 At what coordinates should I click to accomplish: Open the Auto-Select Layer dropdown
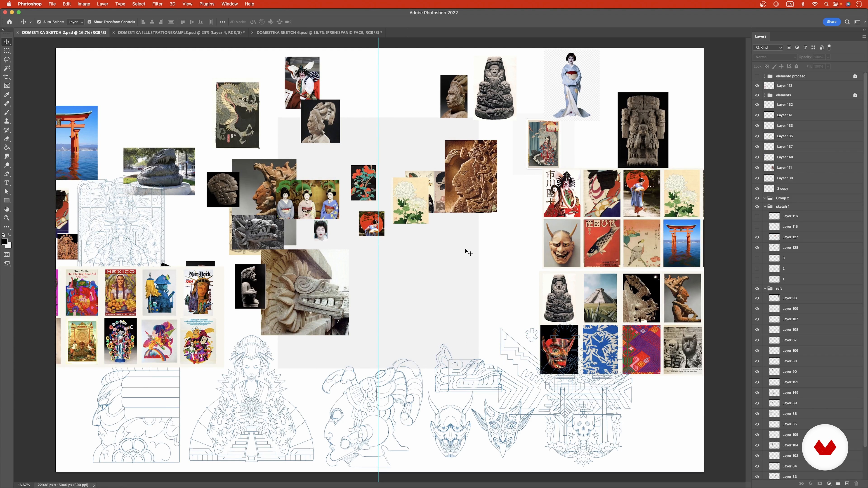[75, 22]
